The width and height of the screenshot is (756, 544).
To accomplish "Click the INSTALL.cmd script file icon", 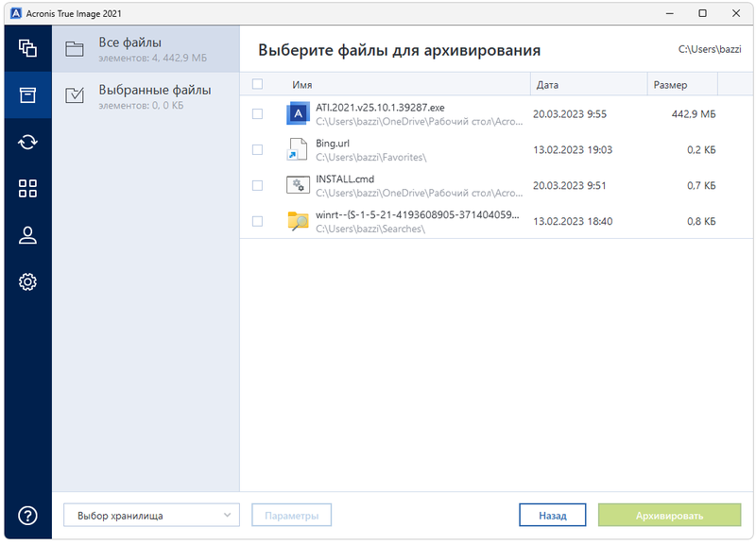I will coord(298,185).
